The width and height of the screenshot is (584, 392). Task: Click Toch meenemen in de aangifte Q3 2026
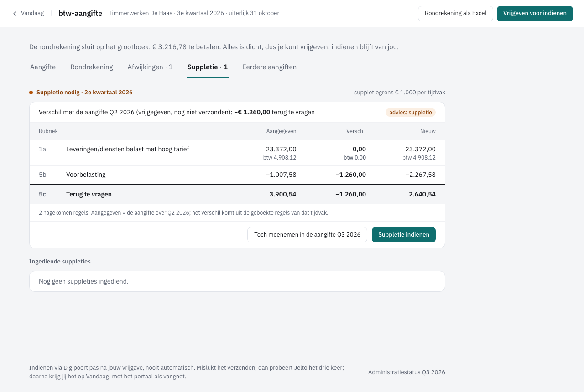pos(307,235)
